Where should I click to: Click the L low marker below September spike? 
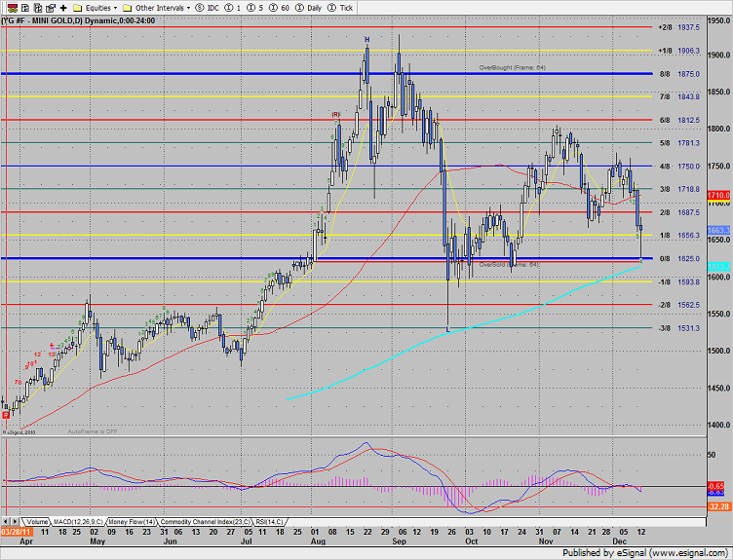(x=447, y=329)
